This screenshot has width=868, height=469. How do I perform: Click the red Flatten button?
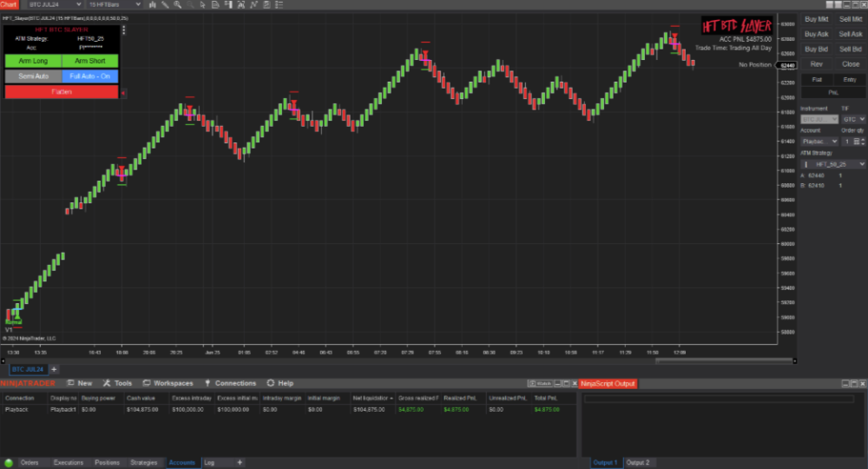(x=62, y=92)
